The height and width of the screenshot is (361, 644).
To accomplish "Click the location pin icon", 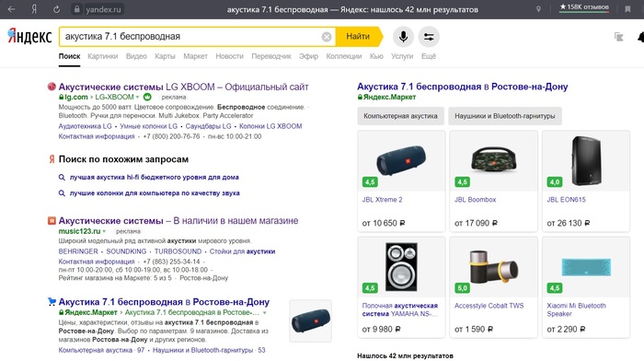I will click(x=538, y=9).
